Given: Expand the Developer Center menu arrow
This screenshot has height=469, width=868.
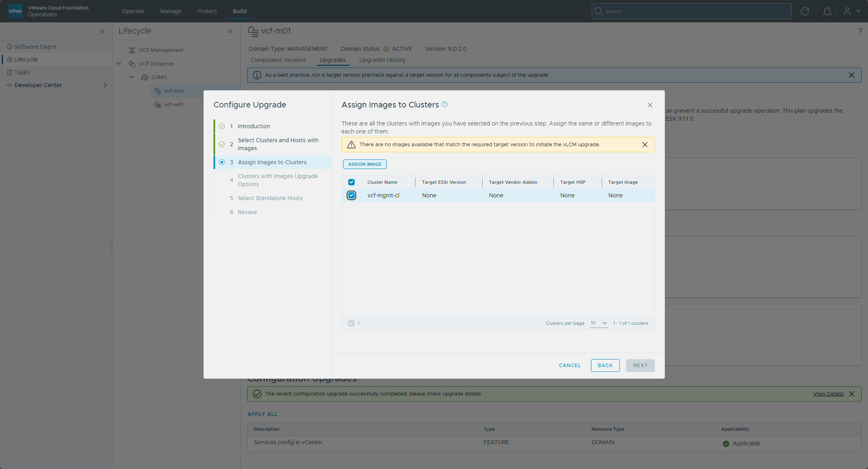Looking at the screenshot, I should pos(105,85).
